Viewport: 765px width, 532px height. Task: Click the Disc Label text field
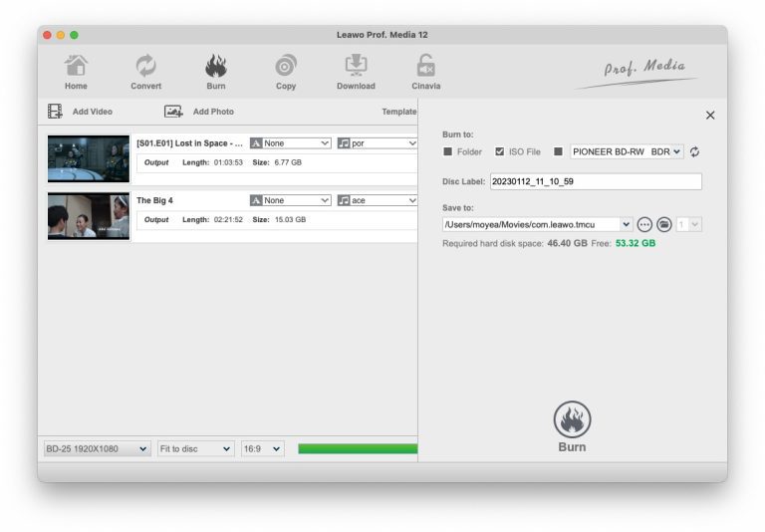pos(595,181)
